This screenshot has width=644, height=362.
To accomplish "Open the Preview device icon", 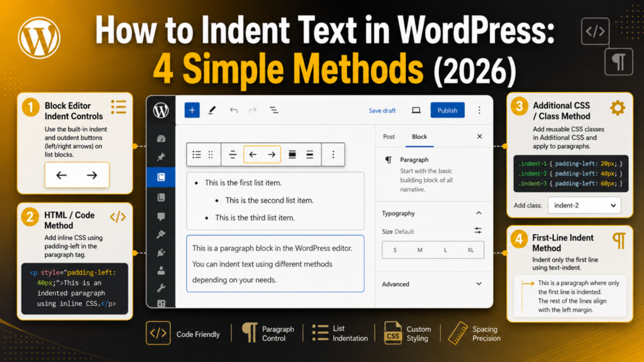I will pos(416,111).
